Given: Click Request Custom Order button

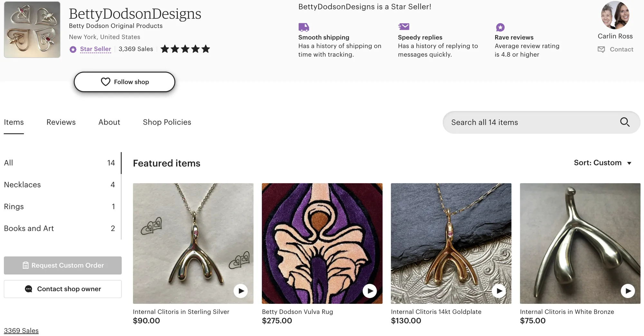Looking at the screenshot, I should [63, 265].
